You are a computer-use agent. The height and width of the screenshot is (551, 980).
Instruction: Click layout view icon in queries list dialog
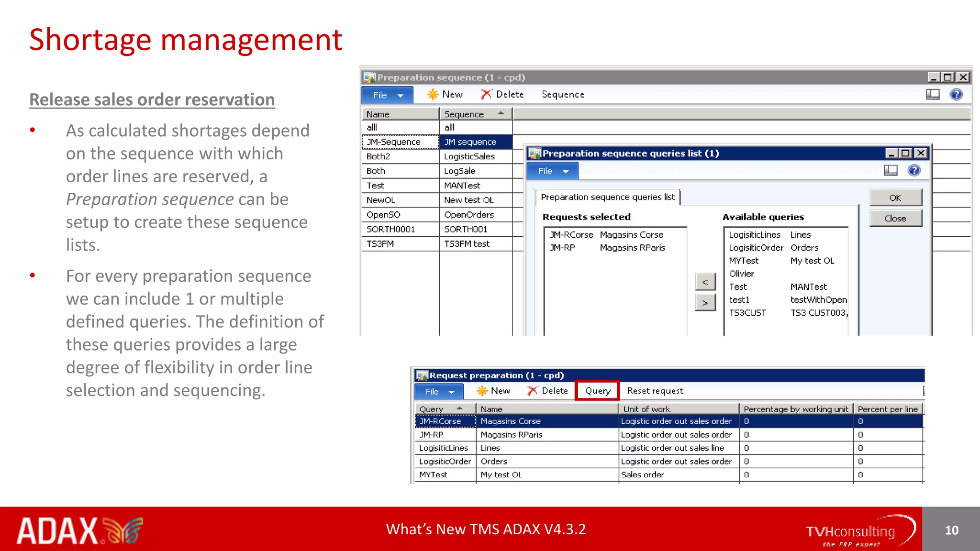tap(891, 171)
